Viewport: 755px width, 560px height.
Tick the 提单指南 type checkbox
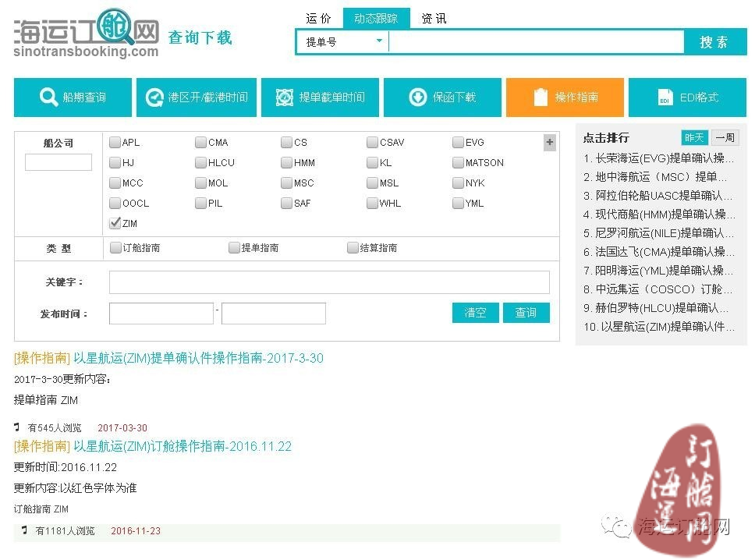[233, 247]
